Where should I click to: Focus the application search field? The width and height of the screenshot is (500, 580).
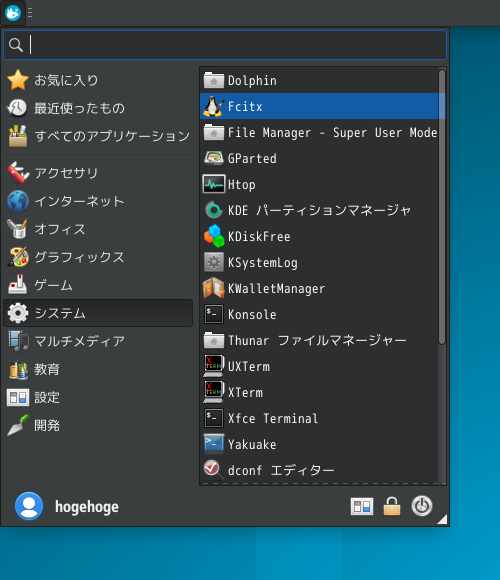point(225,45)
